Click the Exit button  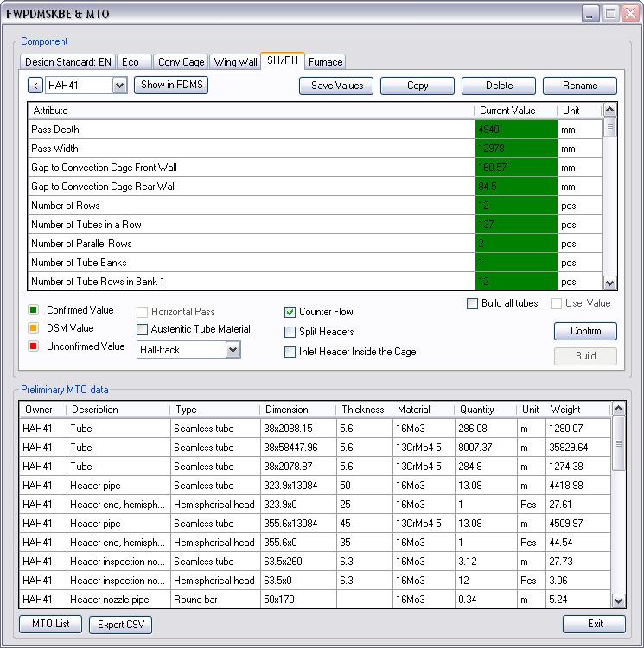[x=594, y=624]
